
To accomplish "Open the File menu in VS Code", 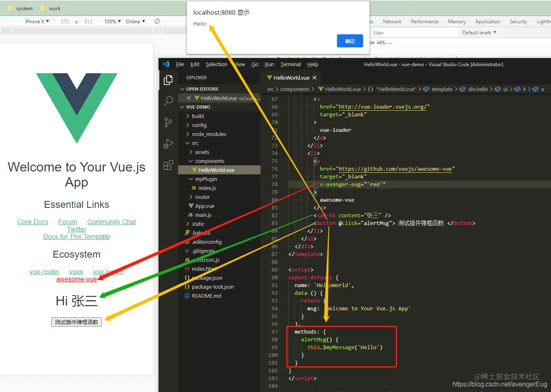I will coord(180,64).
